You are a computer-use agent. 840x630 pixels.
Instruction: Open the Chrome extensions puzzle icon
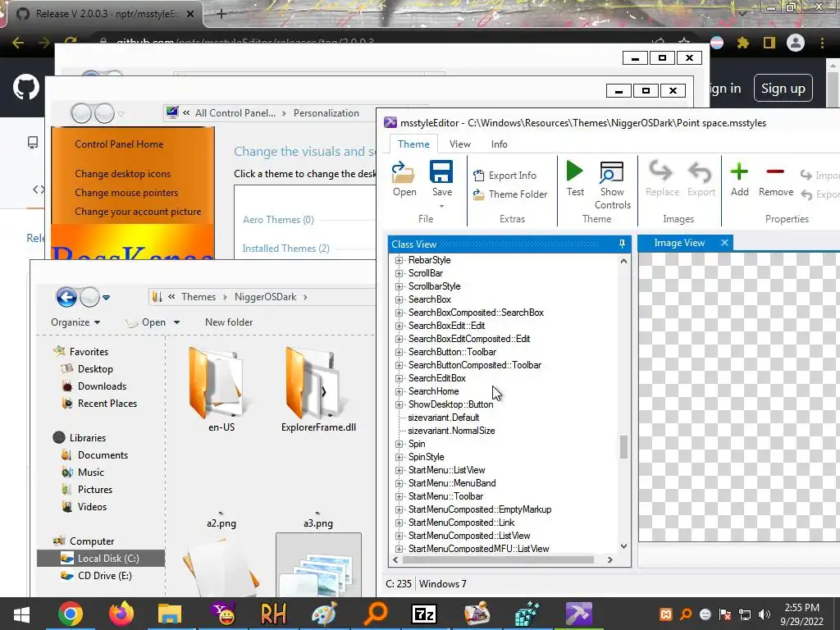tap(743, 43)
